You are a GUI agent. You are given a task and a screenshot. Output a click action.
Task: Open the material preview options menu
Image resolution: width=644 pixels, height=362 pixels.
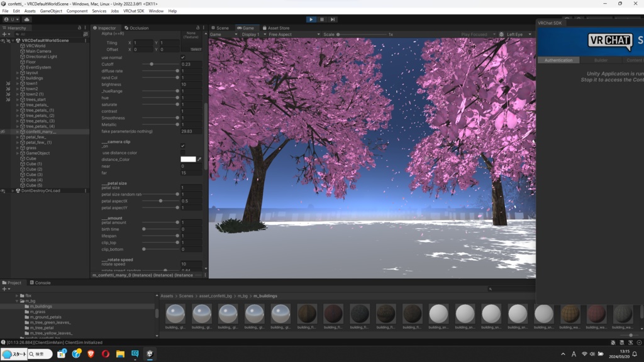(x=206, y=275)
